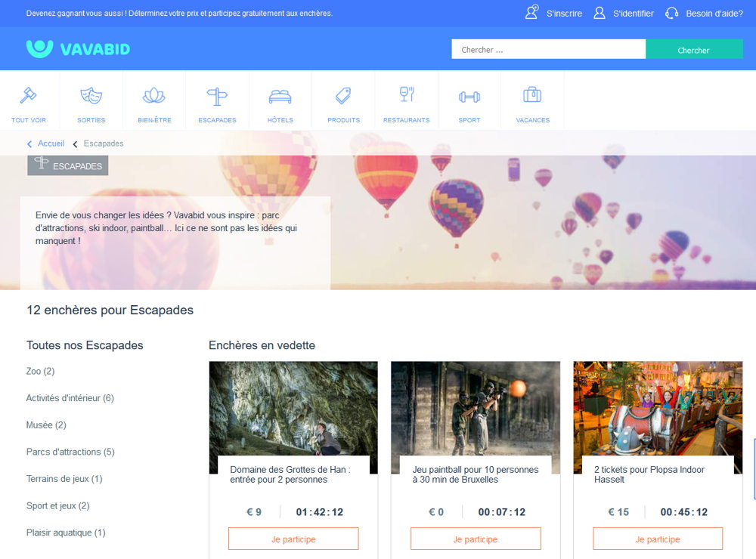Click Je participe for Grottes de Han
The image size is (756, 559).
(293, 539)
